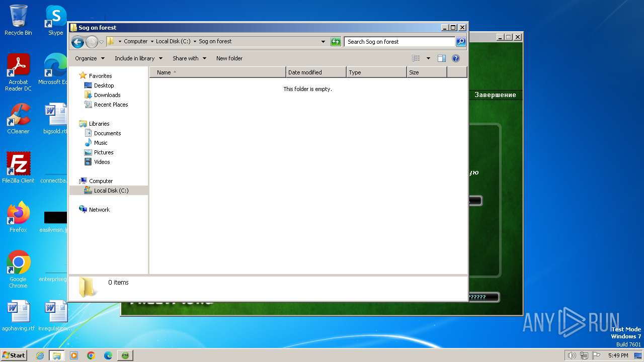Select the bigsold.rtf file icon
644x362 pixels.
[x=55, y=119]
